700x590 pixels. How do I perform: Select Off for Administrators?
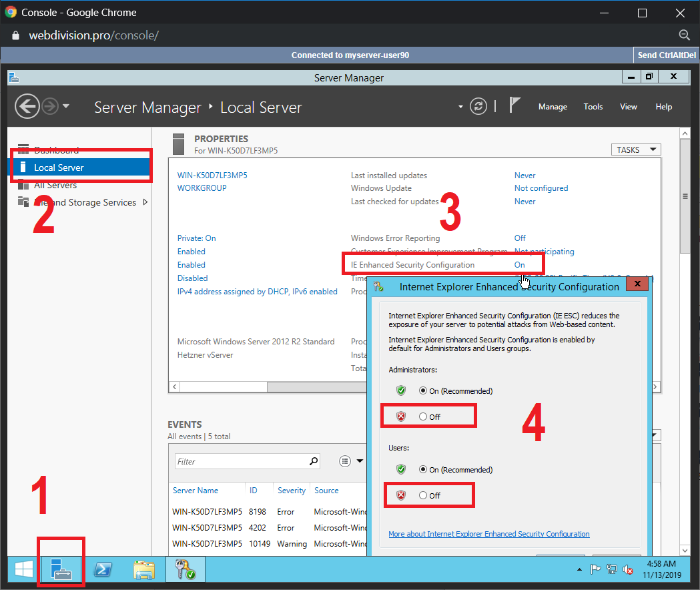423,416
